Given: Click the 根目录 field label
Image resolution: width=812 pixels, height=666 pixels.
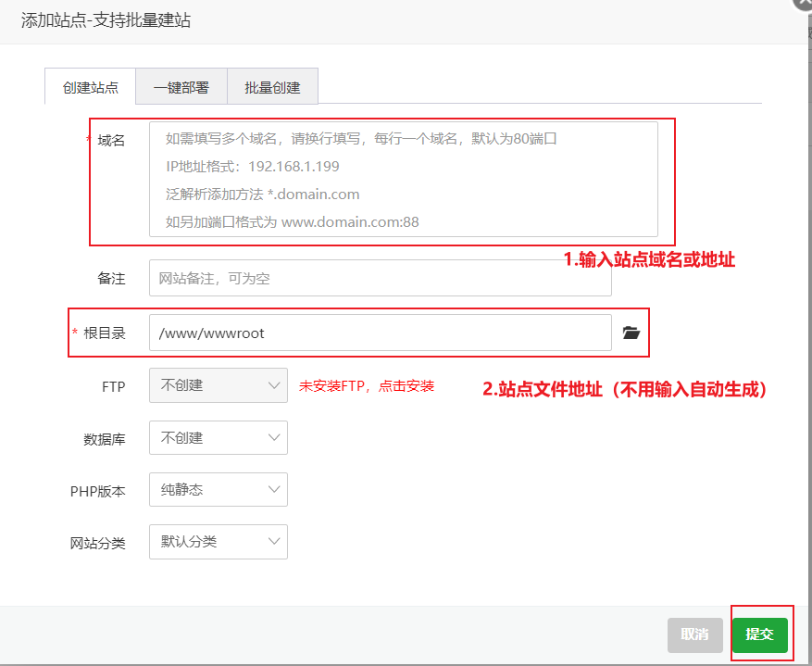Looking at the screenshot, I should coord(104,333).
